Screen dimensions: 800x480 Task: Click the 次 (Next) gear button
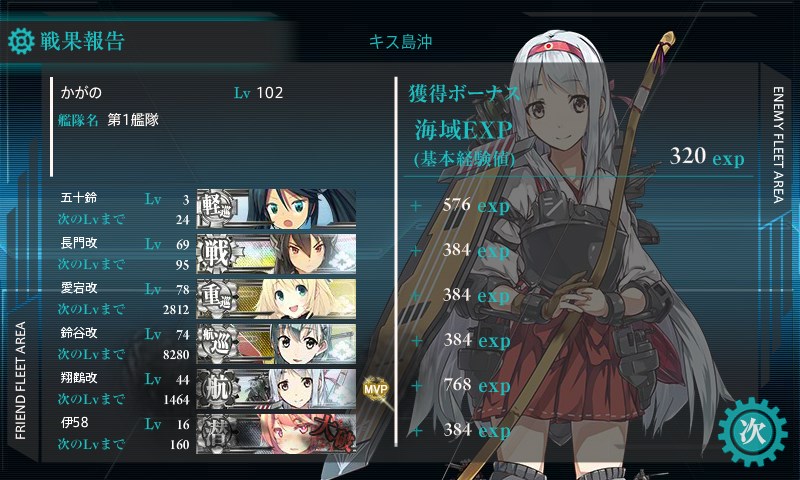[x=752, y=432]
